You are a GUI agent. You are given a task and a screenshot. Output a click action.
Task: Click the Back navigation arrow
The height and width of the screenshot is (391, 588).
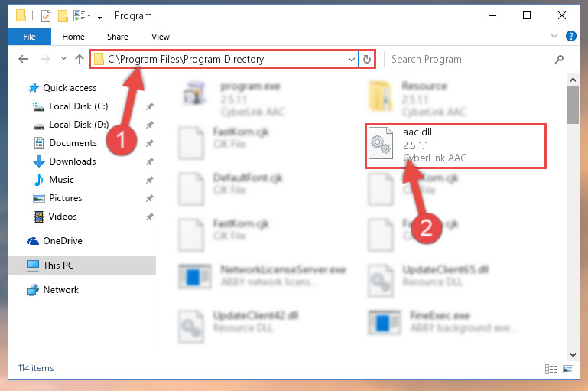tap(23, 59)
